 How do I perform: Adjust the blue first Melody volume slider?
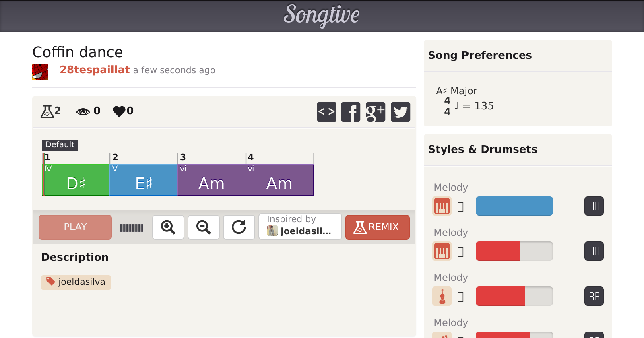pyautogui.click(x=514, y=206)
